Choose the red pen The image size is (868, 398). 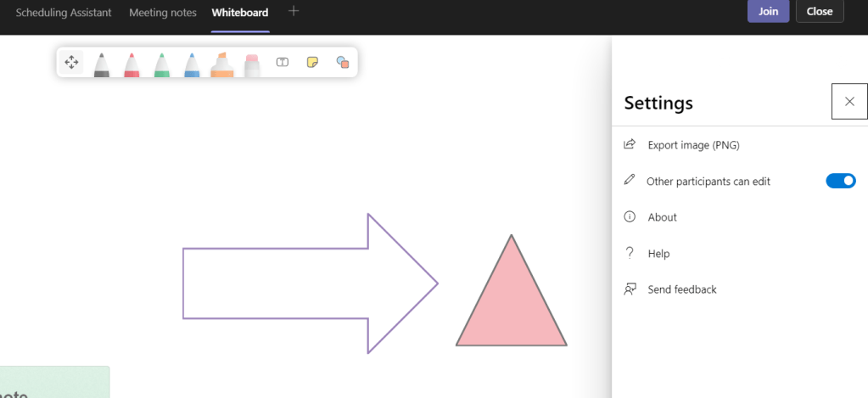pyautogui.click(x=132, y=64)
